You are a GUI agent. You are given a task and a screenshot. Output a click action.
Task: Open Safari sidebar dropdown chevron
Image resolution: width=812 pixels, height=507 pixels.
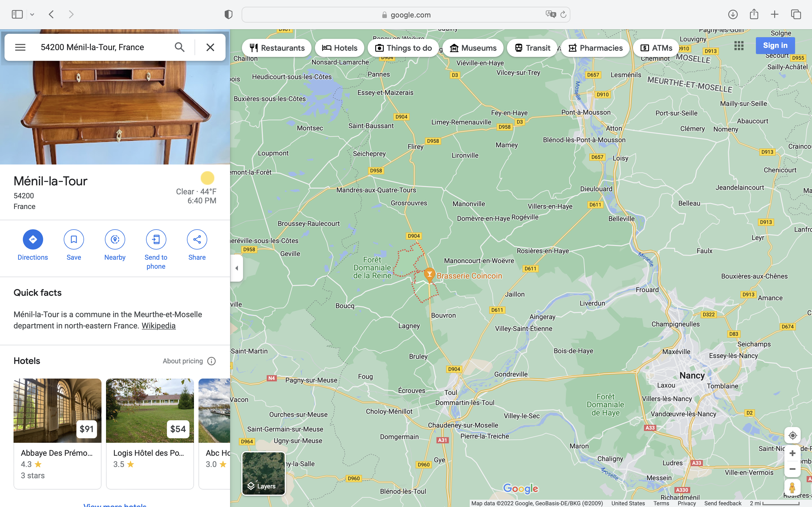pyautogui.click(x=32, y=14)
